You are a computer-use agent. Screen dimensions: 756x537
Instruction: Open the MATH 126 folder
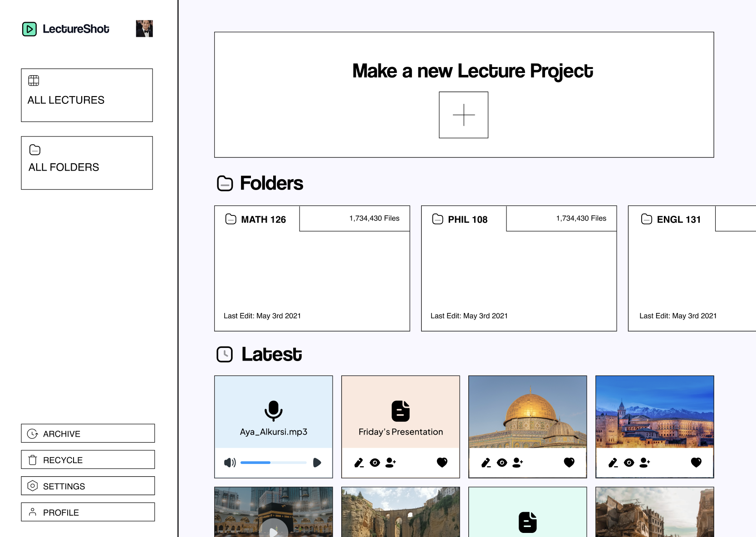click(x=312, y=268)
